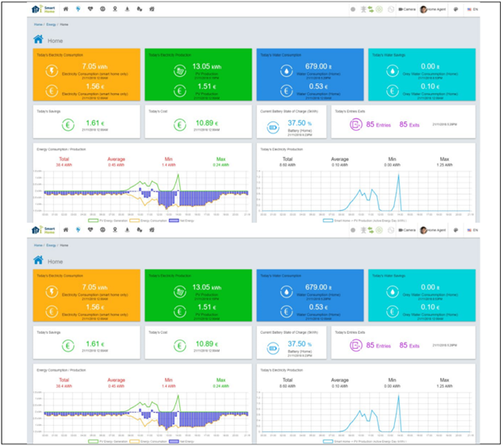Click the euro icon in the lower Today's Cost card
The width and height of the screenshot is (504, 446).
pos(157,346)
